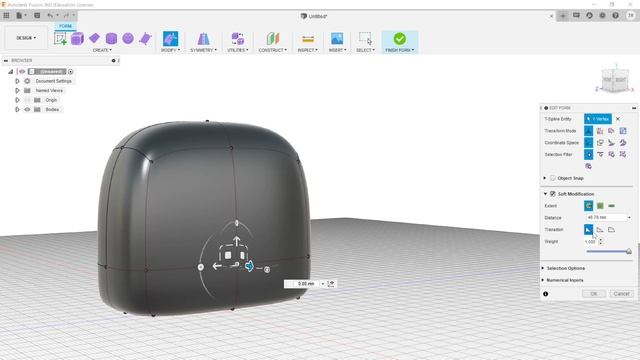Open the INSERT dropdown
Image resolution: width=640 pixels, height=360 pixels.
click(x=337, y=50)
